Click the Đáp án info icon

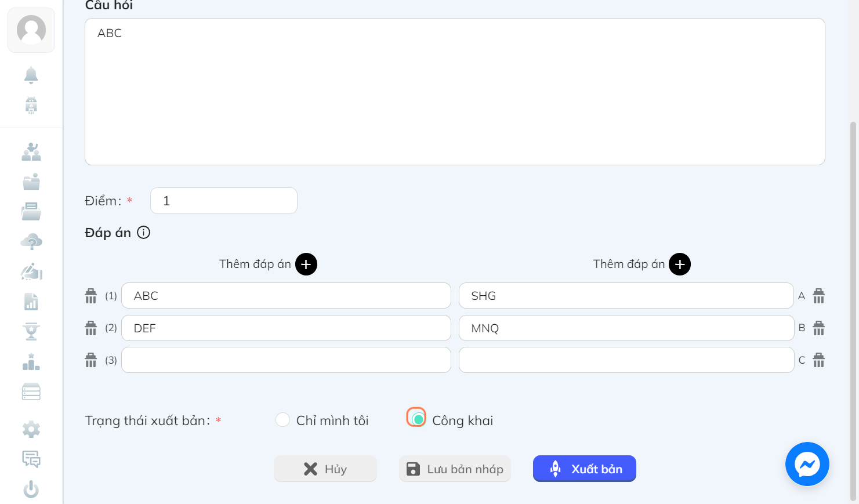[144, 233]
